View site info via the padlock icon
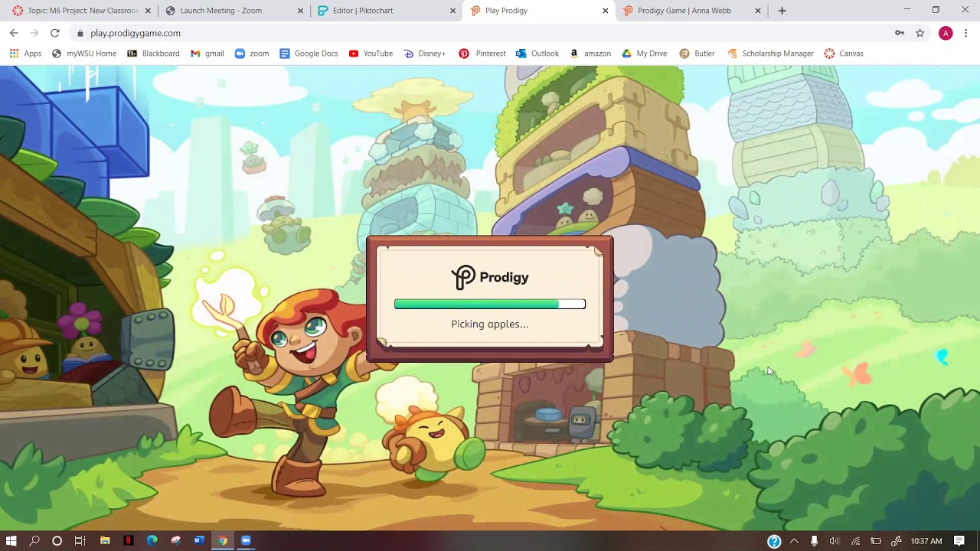The image size is (980, 551). (80, 33)
